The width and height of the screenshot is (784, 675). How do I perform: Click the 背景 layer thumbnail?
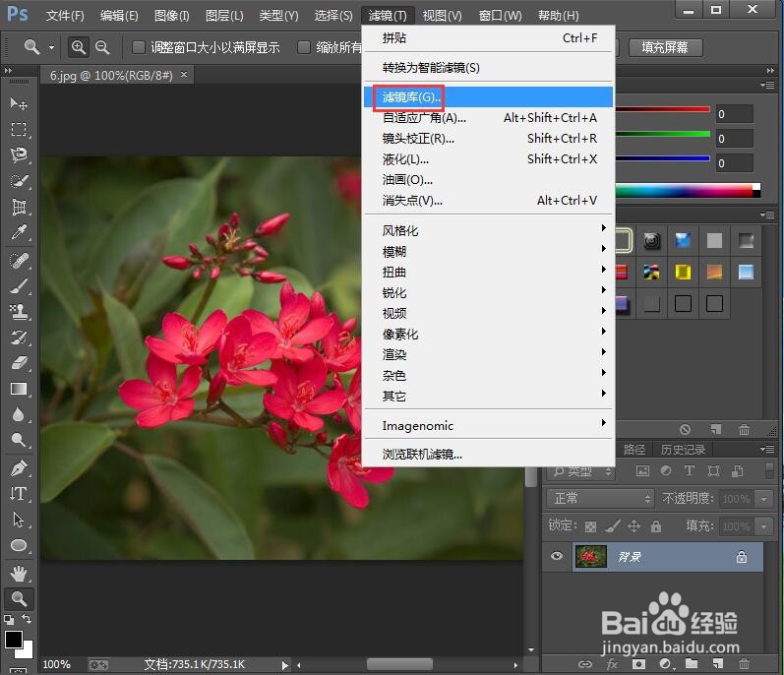(x=590, y=557)
